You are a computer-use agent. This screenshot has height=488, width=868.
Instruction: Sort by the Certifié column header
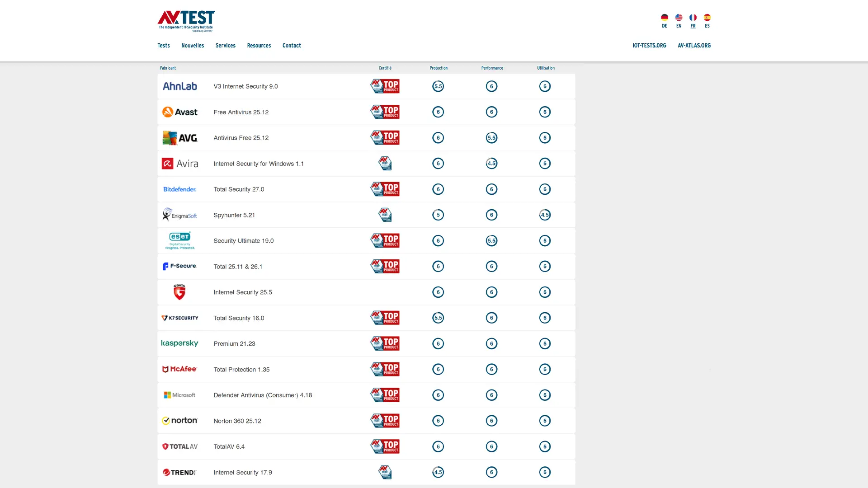385,68
